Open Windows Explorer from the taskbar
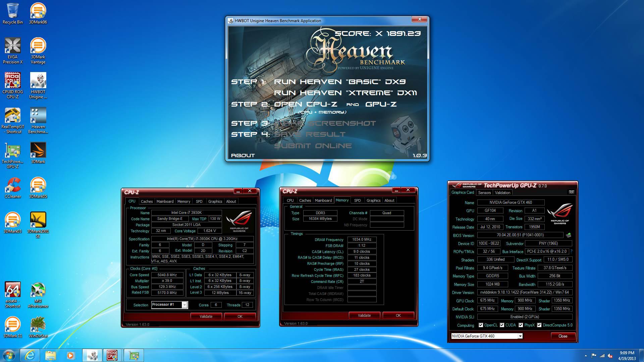Screen dimensions: 644x362 [x=50, y=355]
